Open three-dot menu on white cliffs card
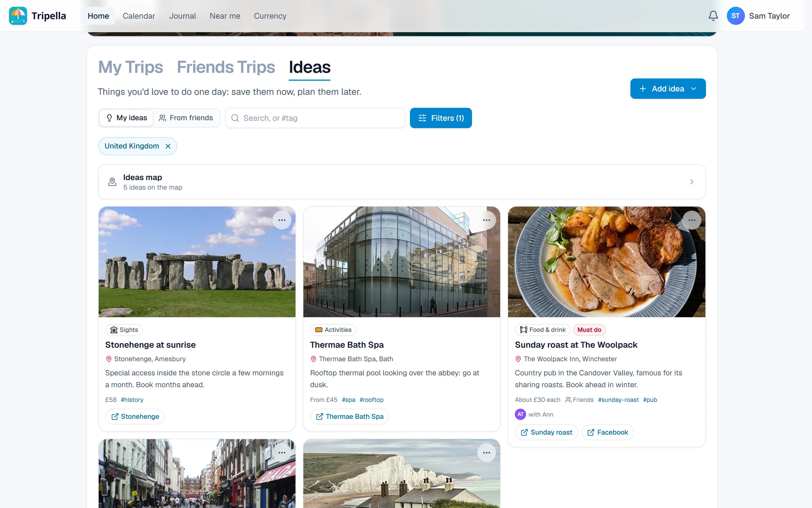The width and height of the screenshot is (812, 508). point(487,453)
